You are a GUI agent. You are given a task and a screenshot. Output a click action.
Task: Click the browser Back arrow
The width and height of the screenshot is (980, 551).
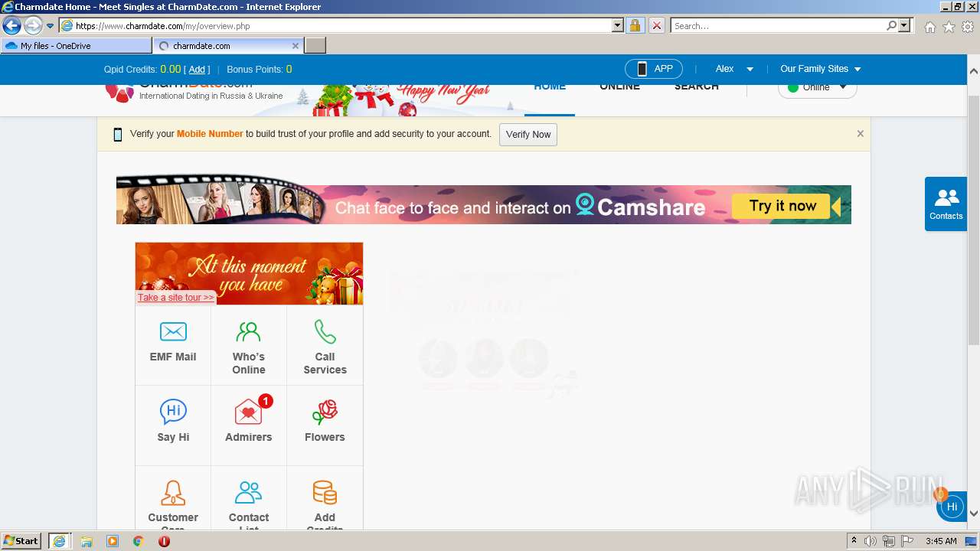pyautogui.click(x=12, y=26)
